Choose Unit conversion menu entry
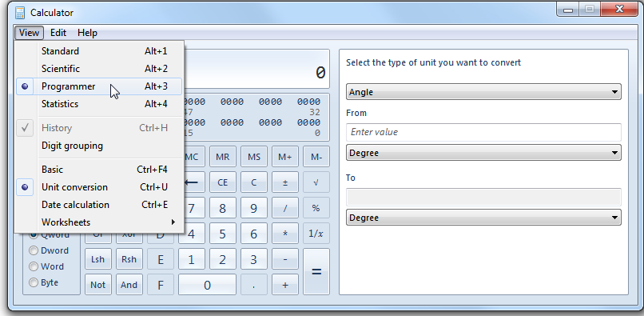Image resolution: width=644 pixels, height=316 pixels. [98, 187]
